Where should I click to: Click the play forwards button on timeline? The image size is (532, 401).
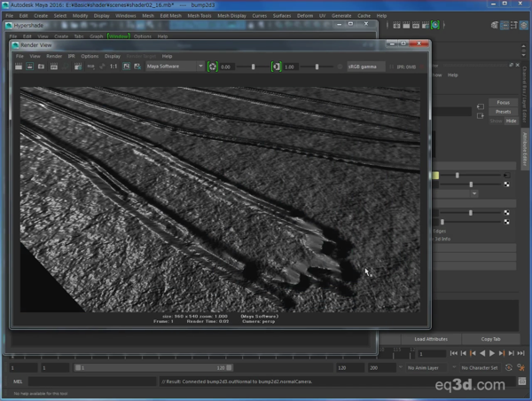click(x=492, y=354)
